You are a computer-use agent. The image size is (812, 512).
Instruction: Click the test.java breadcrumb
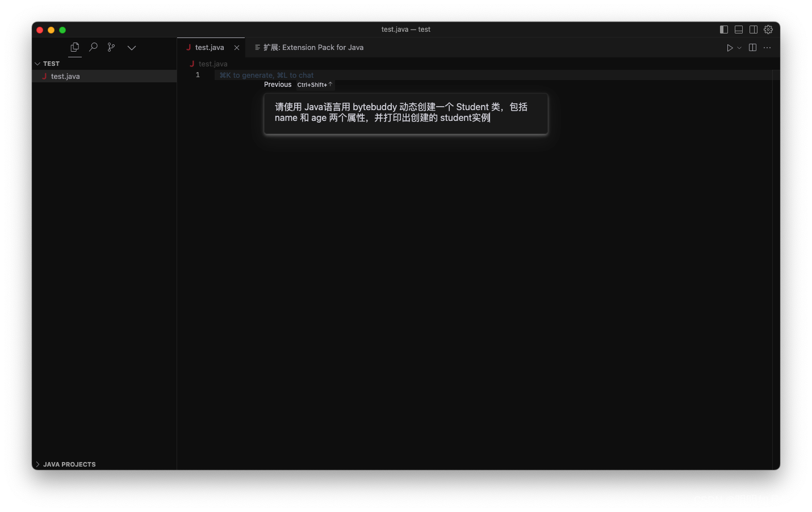pyautogui.click(x=213, y=64)
